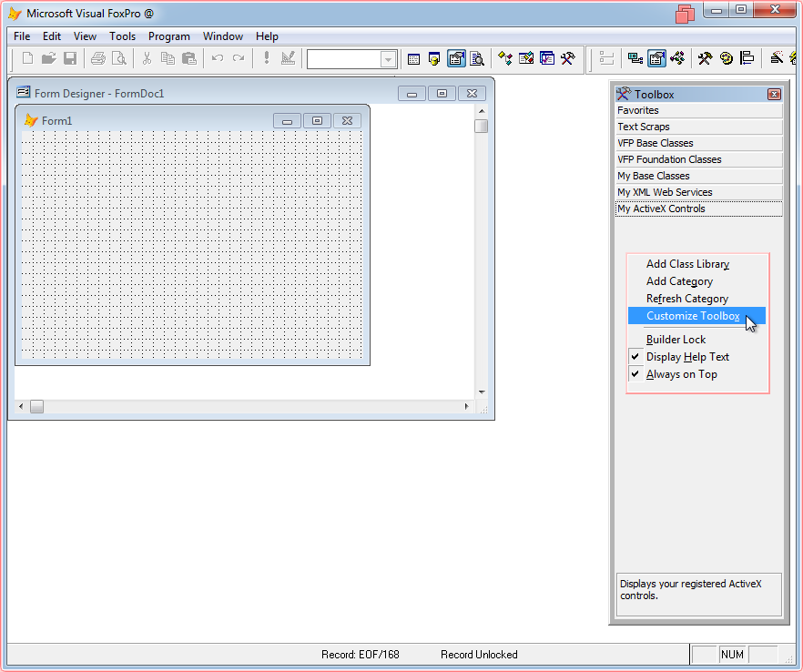The height and width of the screenshot is (672, 803).
Task: Open the Window menu
Action: [x=223, y=36]
